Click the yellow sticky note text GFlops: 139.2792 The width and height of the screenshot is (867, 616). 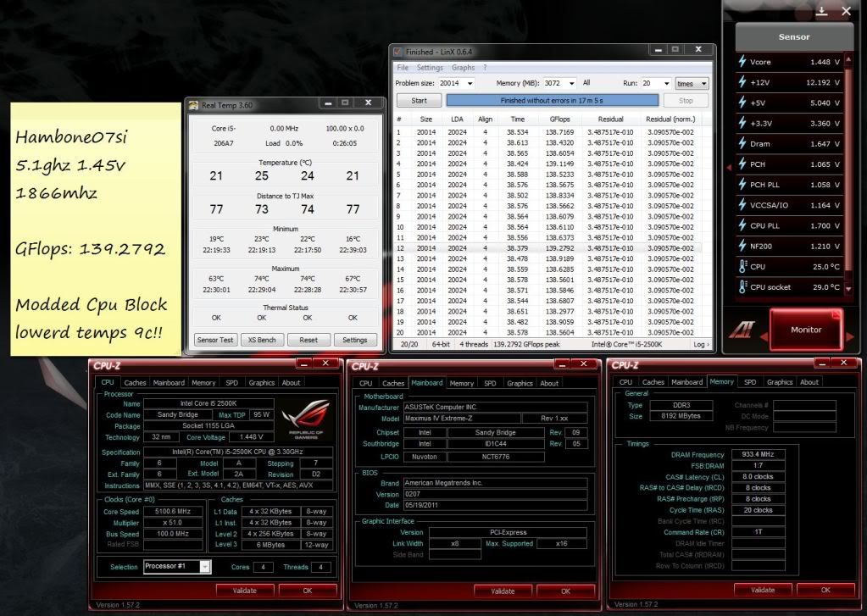[90, 249]
